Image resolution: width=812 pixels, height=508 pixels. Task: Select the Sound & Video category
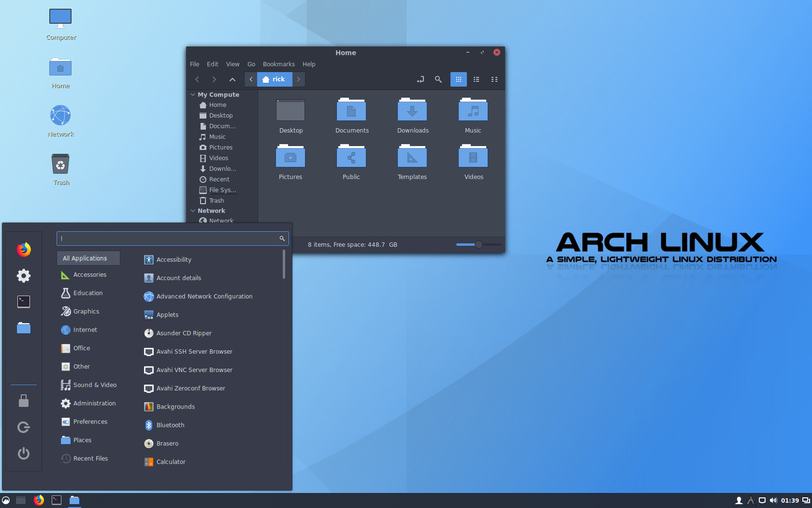[x=88, y=385]
